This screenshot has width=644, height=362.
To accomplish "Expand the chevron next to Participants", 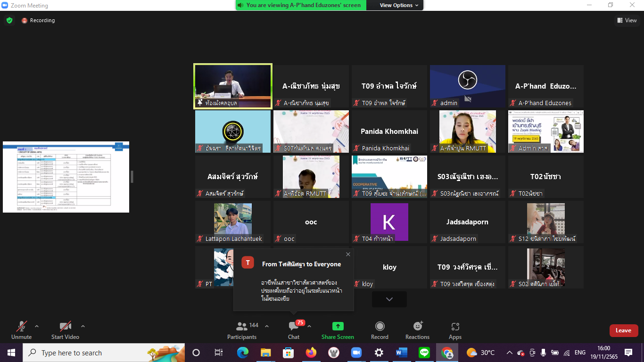I will [x=267, y=326].
